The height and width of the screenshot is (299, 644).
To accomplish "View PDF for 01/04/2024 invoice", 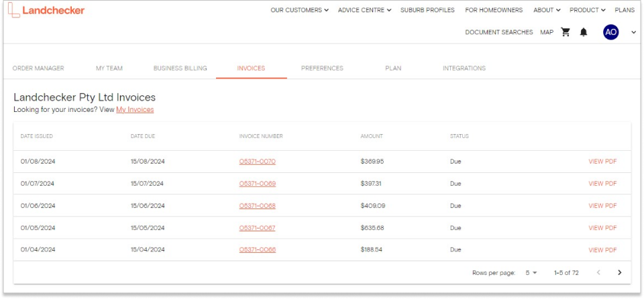I will point(602,250).
